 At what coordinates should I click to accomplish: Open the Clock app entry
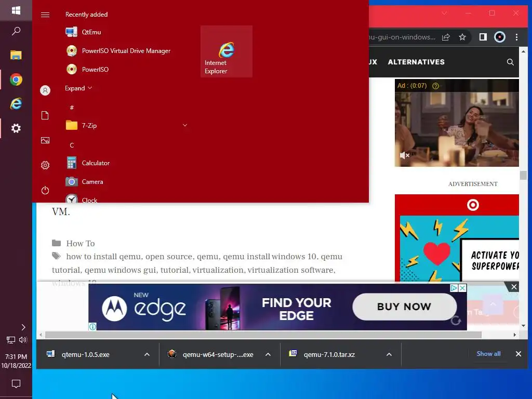[126, 198]
